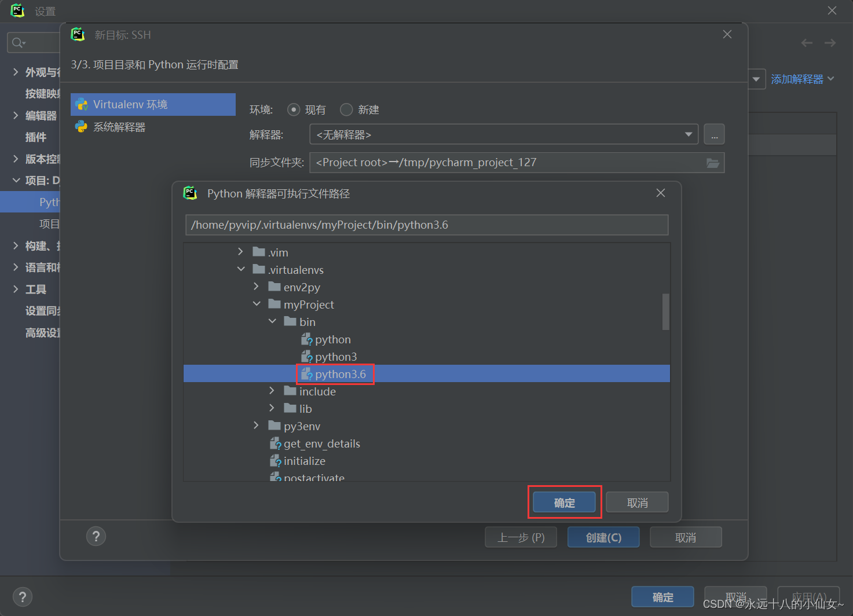Click the file tree vertical scrollbar
Screen dimensions: 853x616
click(665, 311)
